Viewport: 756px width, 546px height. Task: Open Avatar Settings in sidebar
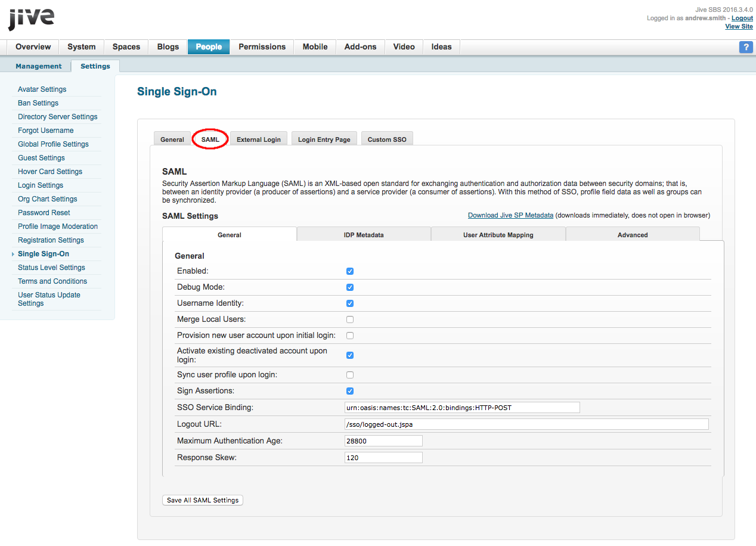pos(42,89)
